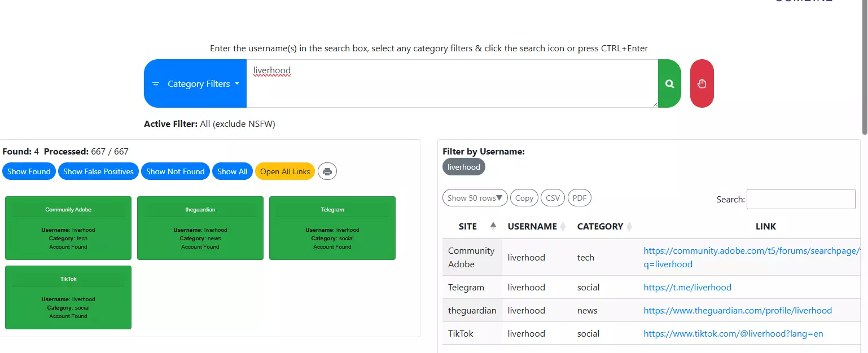Select the TikTok result card
Image resolution: width=868 pixels, height=353 pixels.
tap(68, 297)
